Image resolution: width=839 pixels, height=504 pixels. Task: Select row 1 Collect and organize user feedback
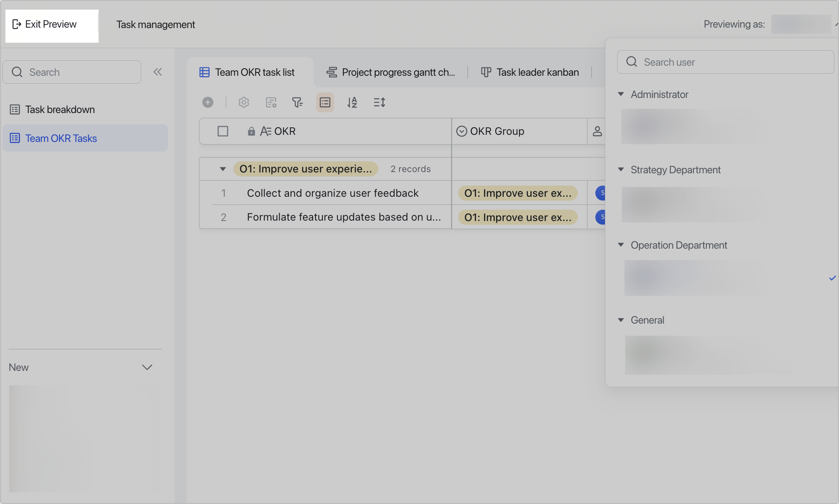point(332,193)
